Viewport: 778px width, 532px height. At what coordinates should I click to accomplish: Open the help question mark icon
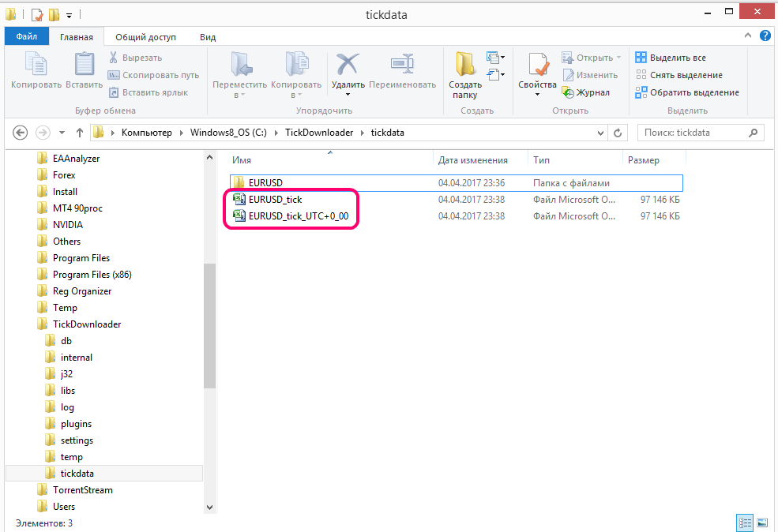coord(765,36)
